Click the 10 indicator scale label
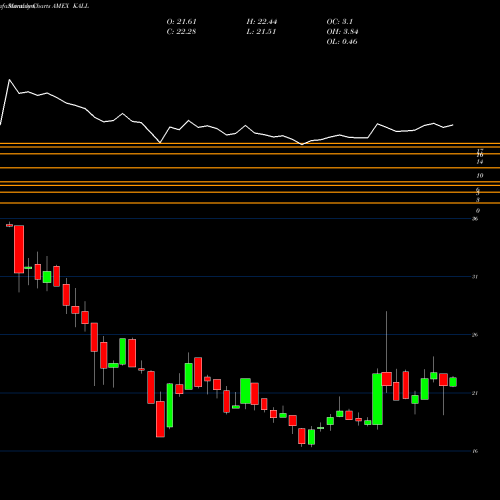The height and width of the screenshot is (500, 500). point(480,175)
